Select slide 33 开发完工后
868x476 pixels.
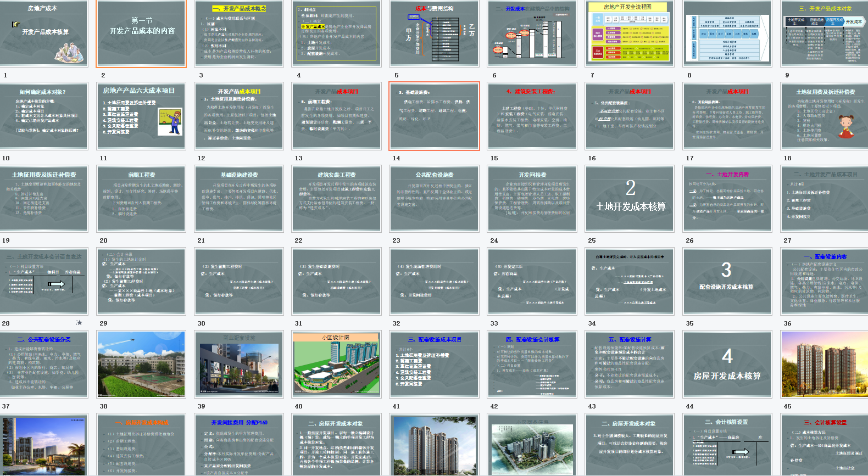point(532,281)
